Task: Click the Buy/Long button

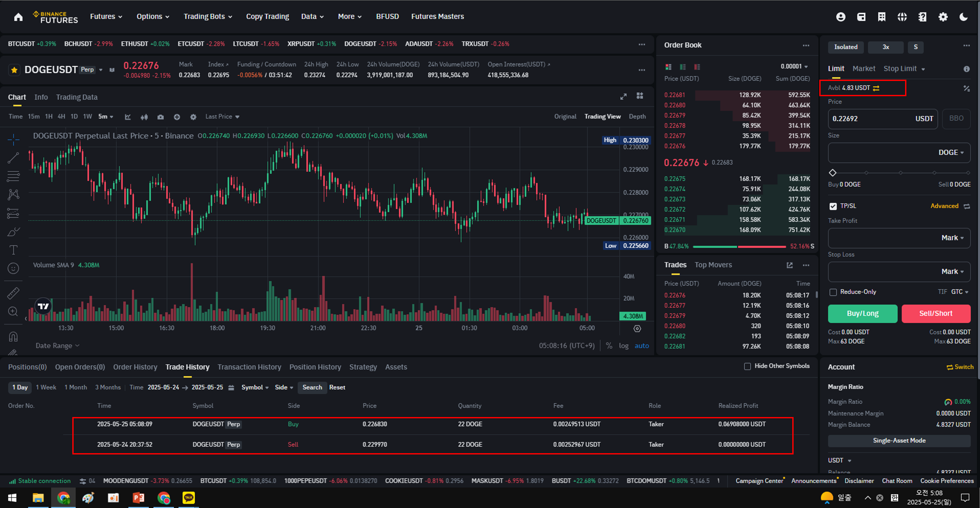Action: point(862,313)
